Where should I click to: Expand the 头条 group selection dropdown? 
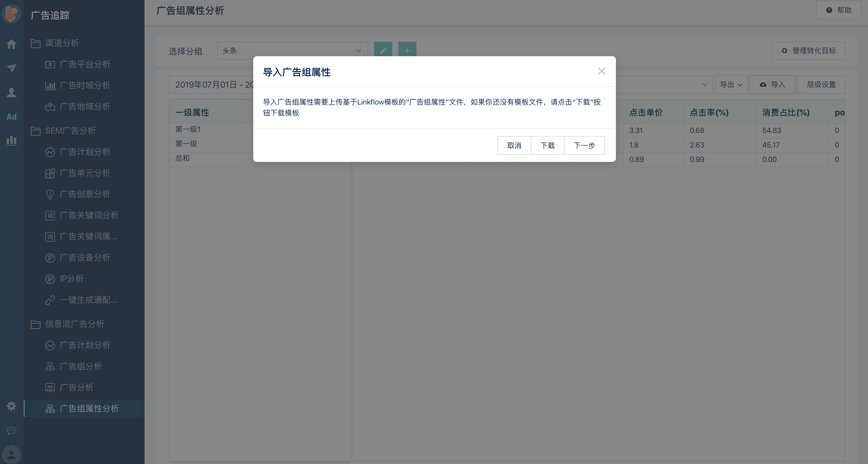click(x=292, y=50)
